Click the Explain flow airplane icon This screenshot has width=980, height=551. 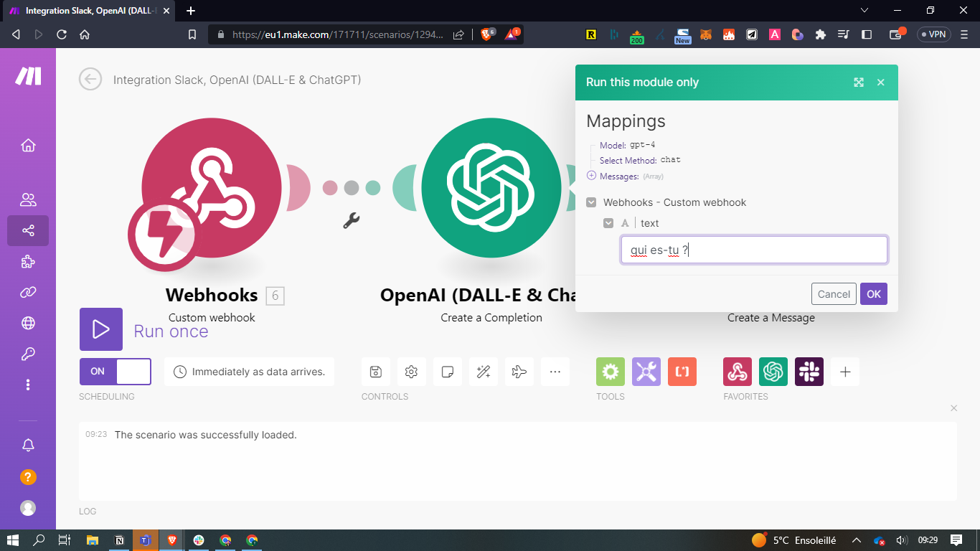pyautogui.click(x=519, y=372)
